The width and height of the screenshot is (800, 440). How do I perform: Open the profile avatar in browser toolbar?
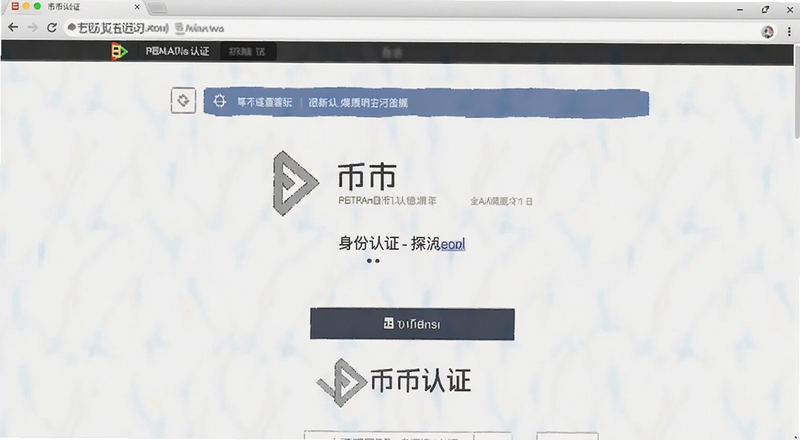(767, 32)
